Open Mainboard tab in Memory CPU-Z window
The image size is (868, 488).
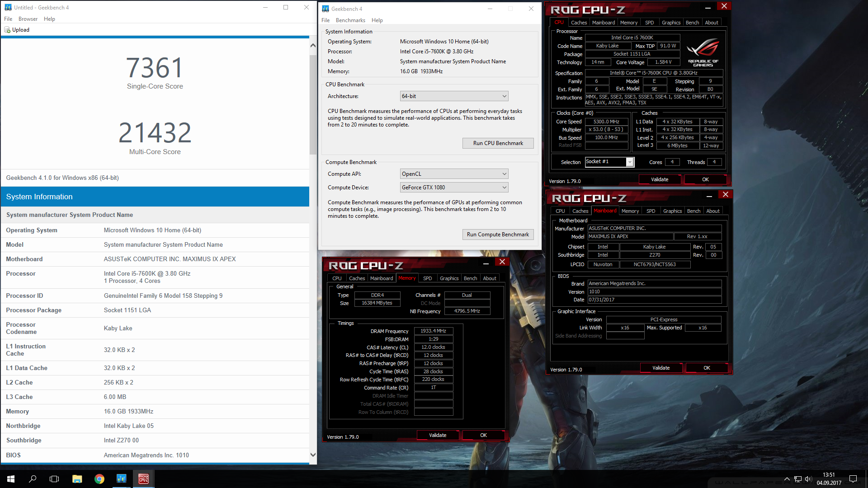click(x=382, y=278)
